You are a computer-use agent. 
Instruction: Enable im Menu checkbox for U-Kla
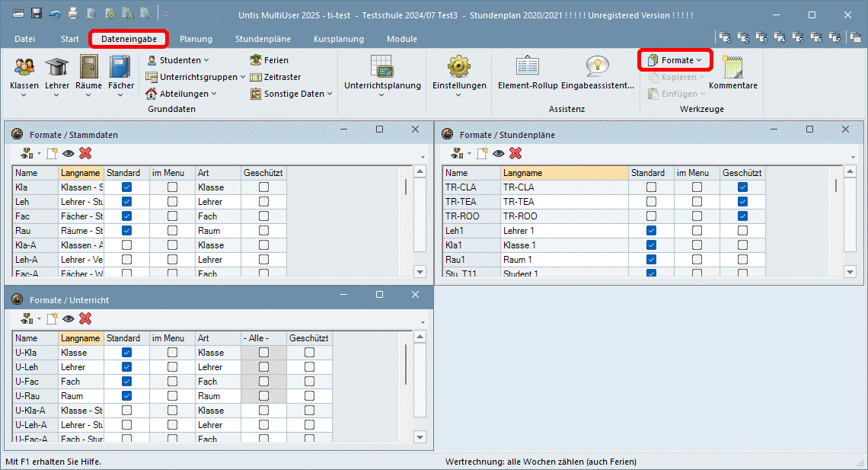pos(173,353)
